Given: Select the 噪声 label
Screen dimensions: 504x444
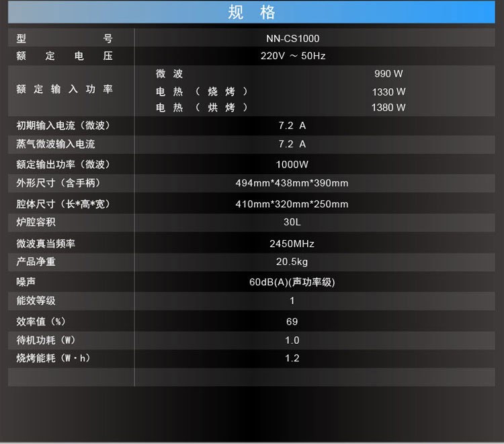Looking at the screenshot, I should click(26, 282).
